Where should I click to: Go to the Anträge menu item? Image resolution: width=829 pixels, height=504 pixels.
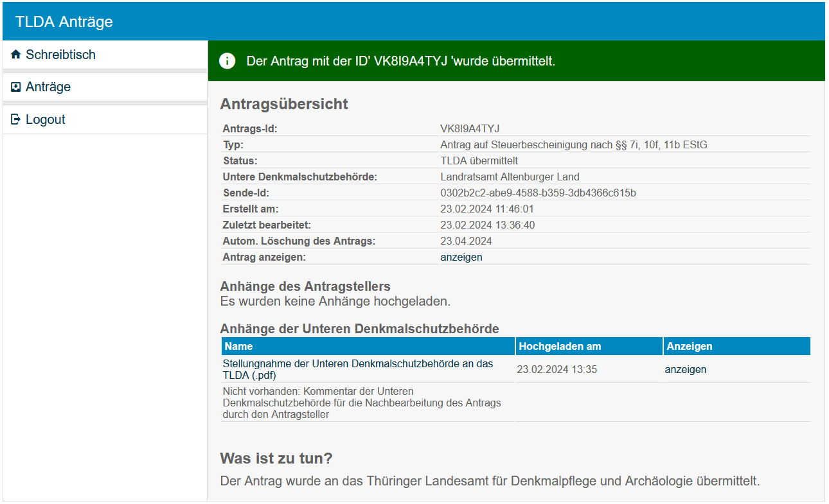click(48, 87)
